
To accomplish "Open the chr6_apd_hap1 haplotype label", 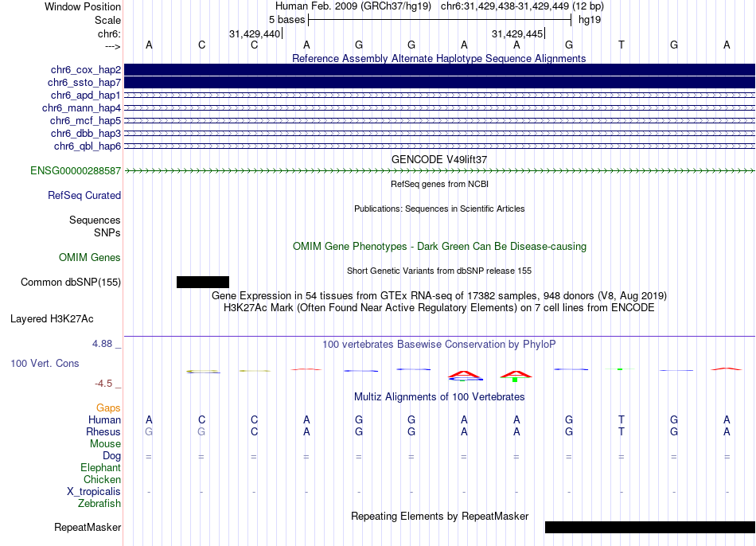I will [x=86, y=95].
